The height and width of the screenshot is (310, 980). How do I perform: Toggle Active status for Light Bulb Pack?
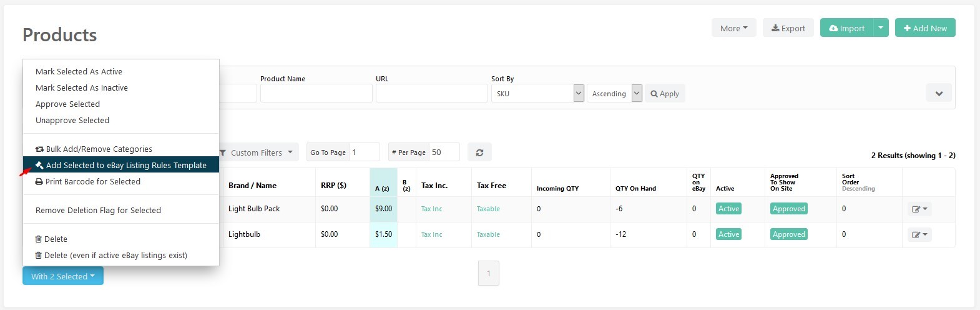[x=728, y=209]
